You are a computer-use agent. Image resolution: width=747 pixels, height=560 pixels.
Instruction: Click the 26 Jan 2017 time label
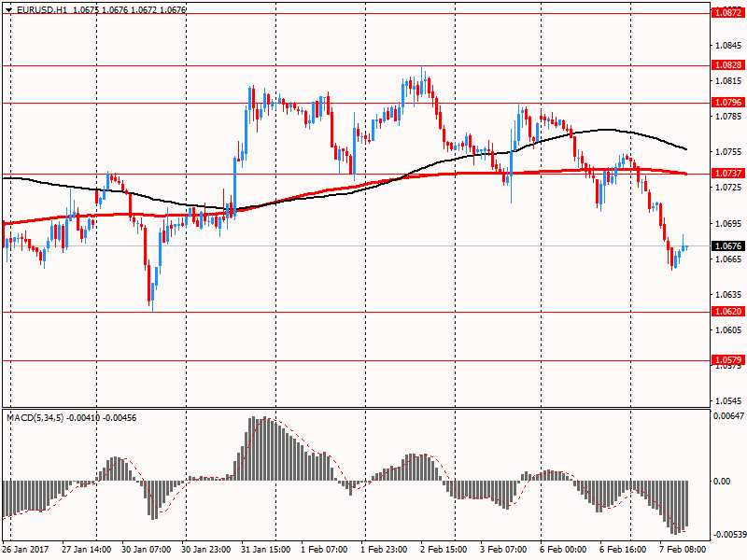coord(28,551)
